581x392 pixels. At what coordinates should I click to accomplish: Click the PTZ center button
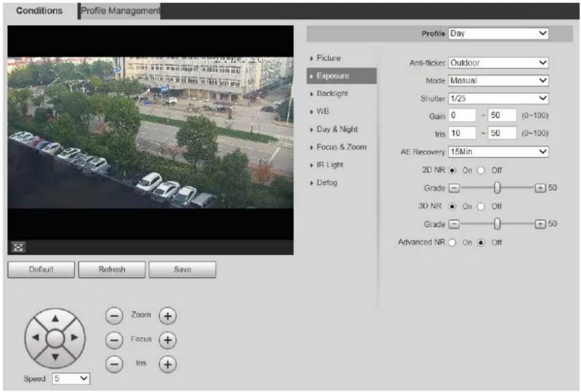[x=55, y=338]
